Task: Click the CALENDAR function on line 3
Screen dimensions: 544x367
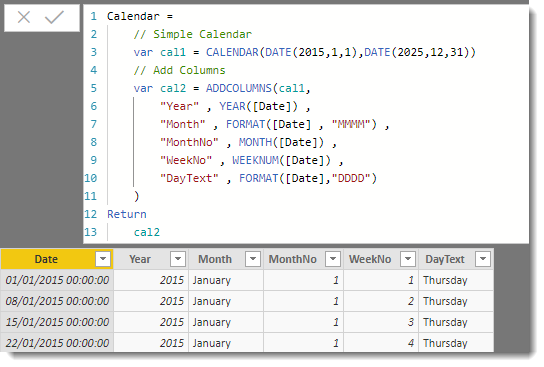Action: click(232, 52)
